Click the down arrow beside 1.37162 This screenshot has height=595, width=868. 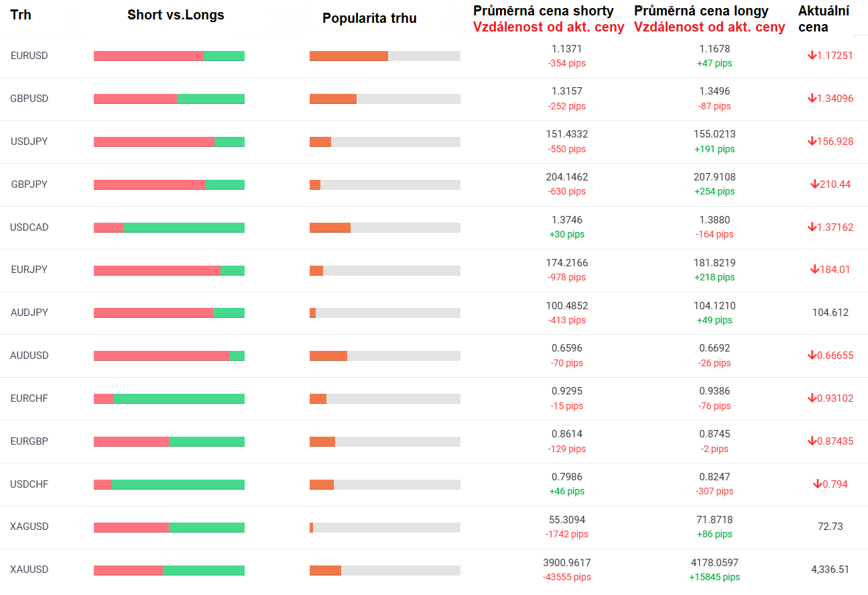tap(812, 227)
